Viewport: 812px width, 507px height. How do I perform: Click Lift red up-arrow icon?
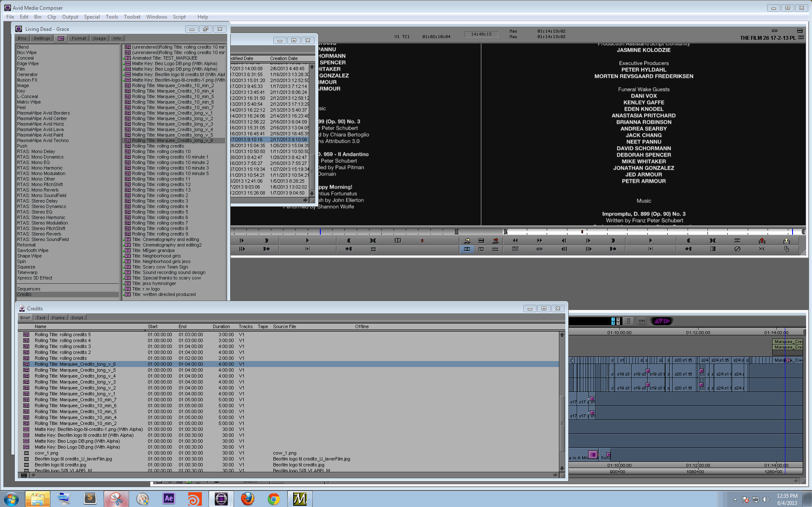(762, 241)
